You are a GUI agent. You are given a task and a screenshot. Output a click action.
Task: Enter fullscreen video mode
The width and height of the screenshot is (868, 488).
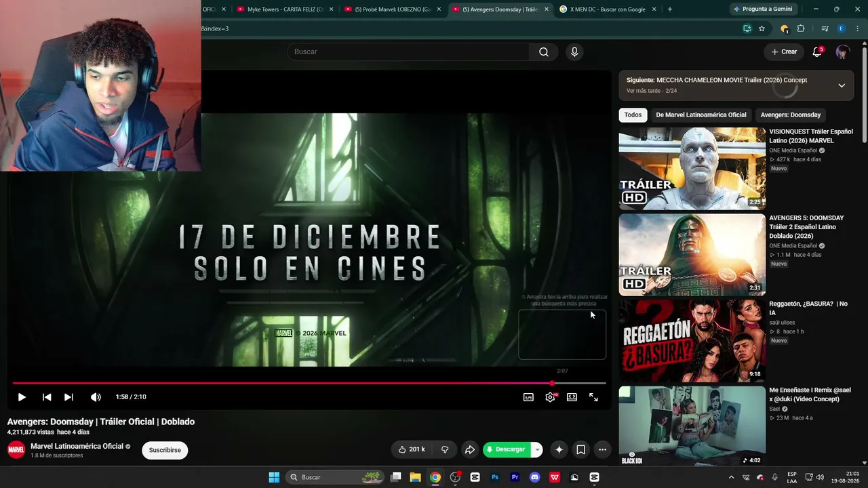(x=593, y=397)
